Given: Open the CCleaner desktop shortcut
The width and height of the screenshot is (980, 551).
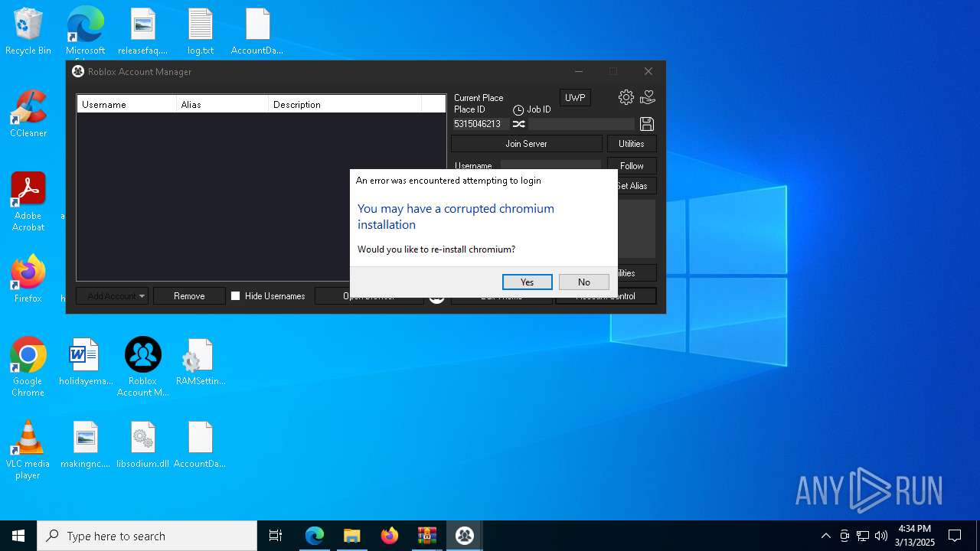Looking at the screenshot, I should tap(28, 114).
